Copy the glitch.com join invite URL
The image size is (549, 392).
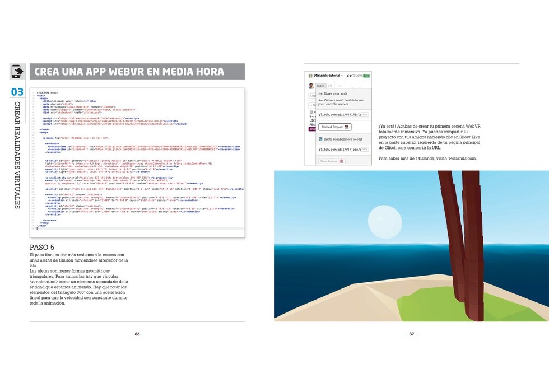point(365,150)
